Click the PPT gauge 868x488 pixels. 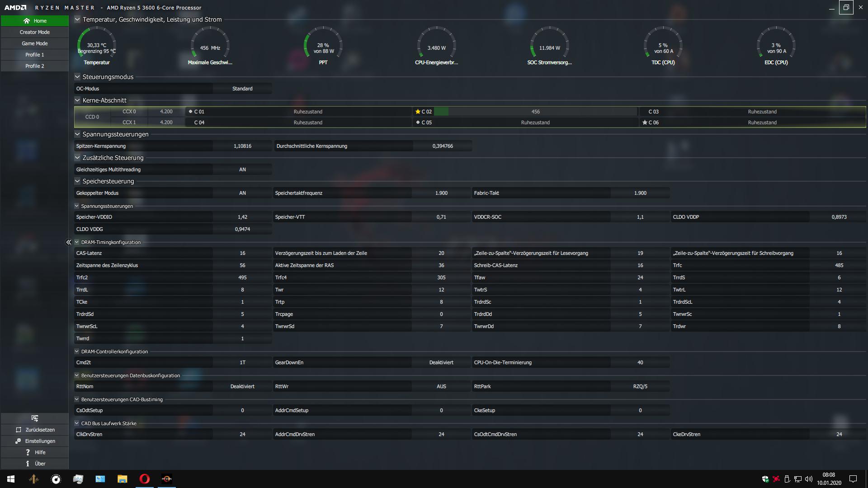(323, 46)
